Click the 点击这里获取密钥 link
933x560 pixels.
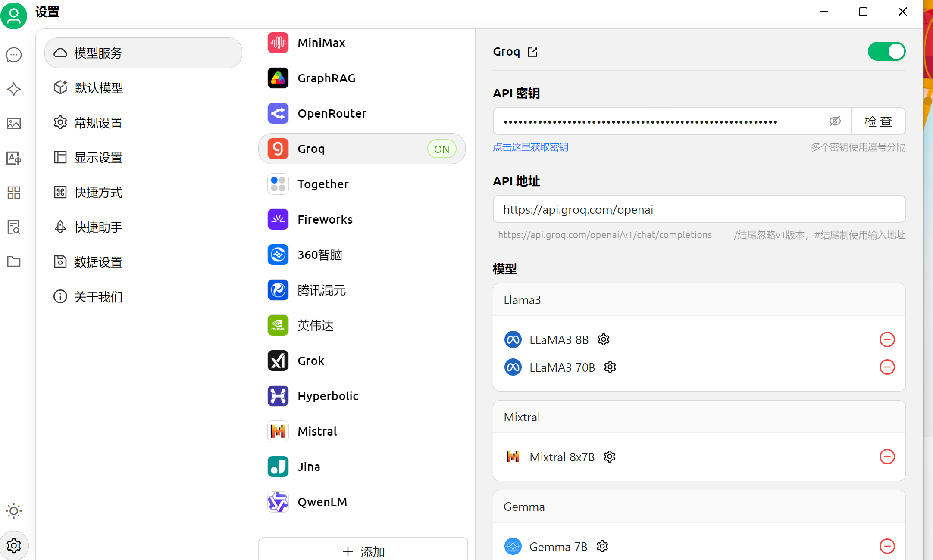(531, 147)
